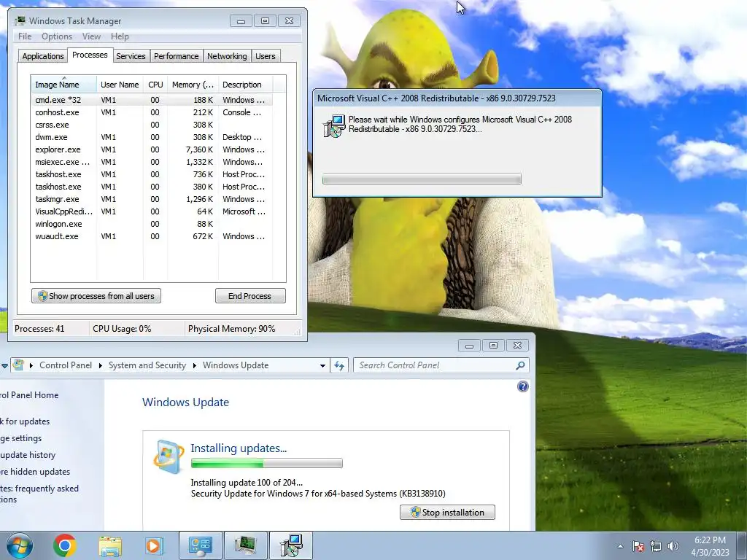Click the installer icon in the Visual C++ dialog
747x560 pixels.
(x=334, y=126)
